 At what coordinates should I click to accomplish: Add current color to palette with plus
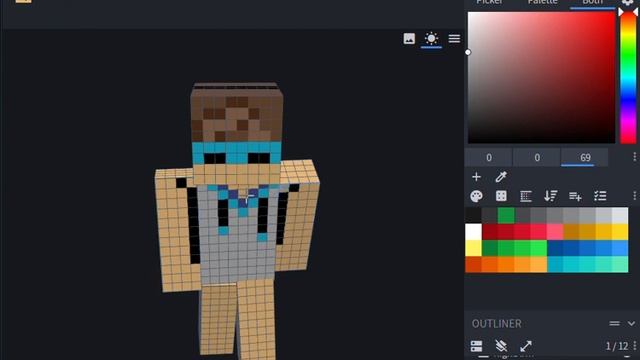[x=476, y=177]
